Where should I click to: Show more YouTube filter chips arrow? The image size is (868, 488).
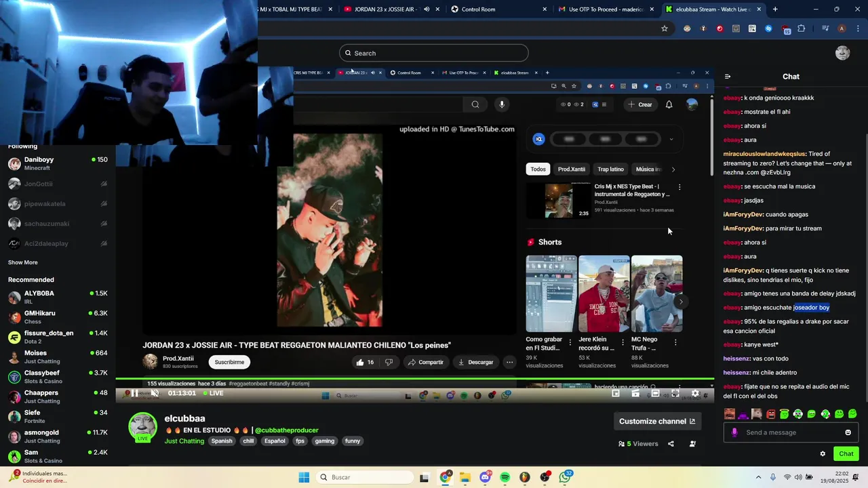click(x=673, y=169)
